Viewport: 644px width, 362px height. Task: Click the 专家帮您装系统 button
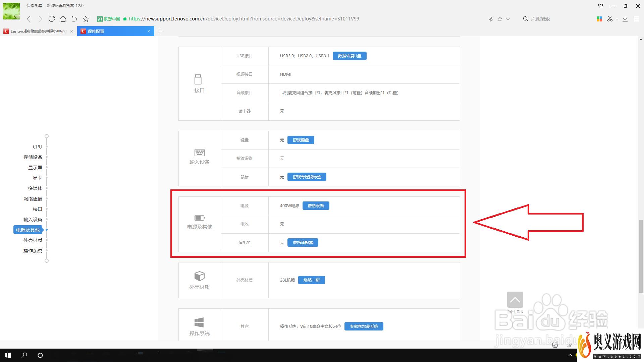point(364,326)
